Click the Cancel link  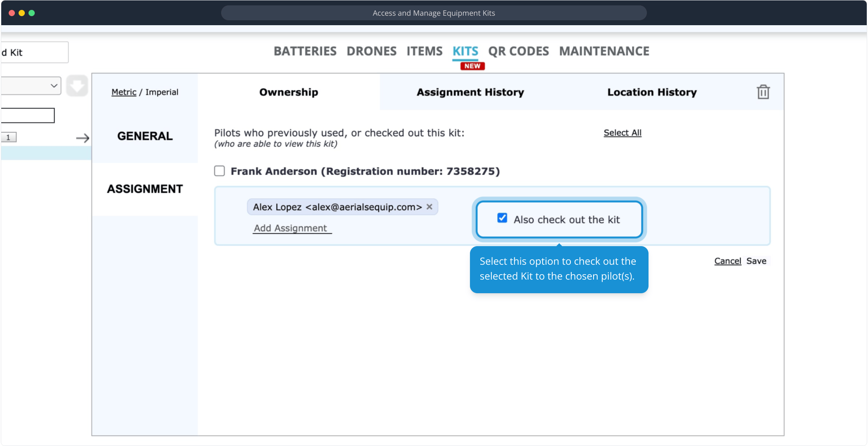click(x=727, y=261)
